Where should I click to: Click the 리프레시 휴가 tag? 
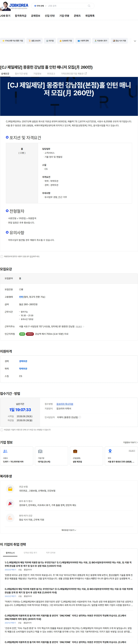tap(101, 41)
